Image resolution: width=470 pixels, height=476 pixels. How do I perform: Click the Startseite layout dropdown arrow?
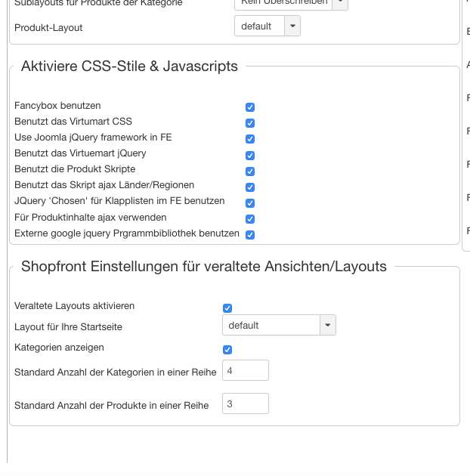click(x=327, y=326)
